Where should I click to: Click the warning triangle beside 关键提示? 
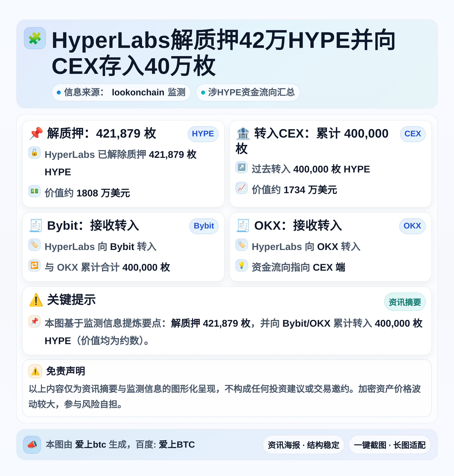(x=36, y=300)
